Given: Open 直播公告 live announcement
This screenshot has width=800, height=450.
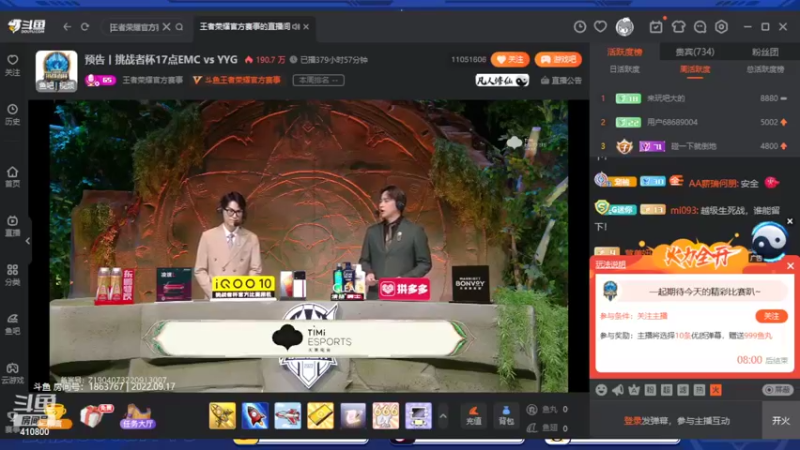Looking at the screenshot, I should tap(561, 80).
